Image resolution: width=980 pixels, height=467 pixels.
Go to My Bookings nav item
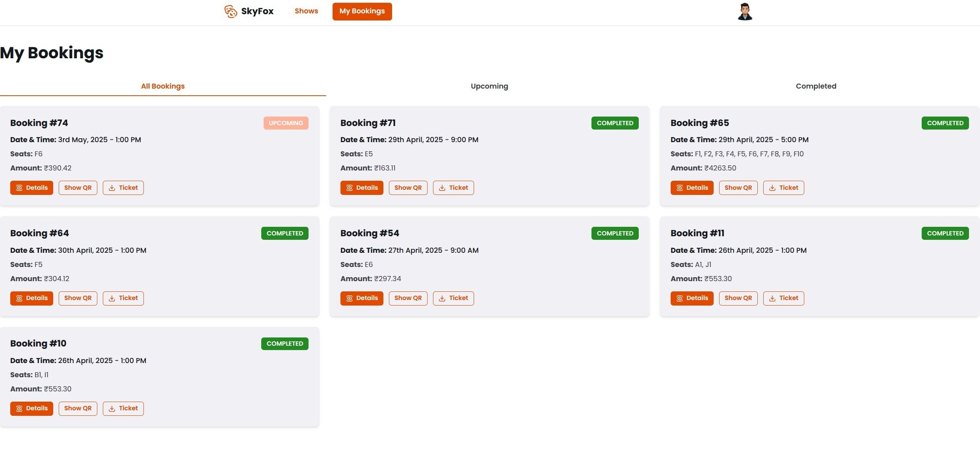pyautogui.click(x=362, y=11)
